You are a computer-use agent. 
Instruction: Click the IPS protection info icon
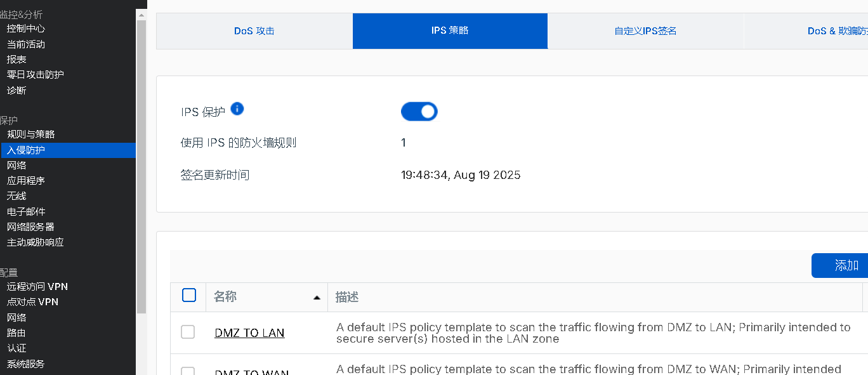pos(237,109)
